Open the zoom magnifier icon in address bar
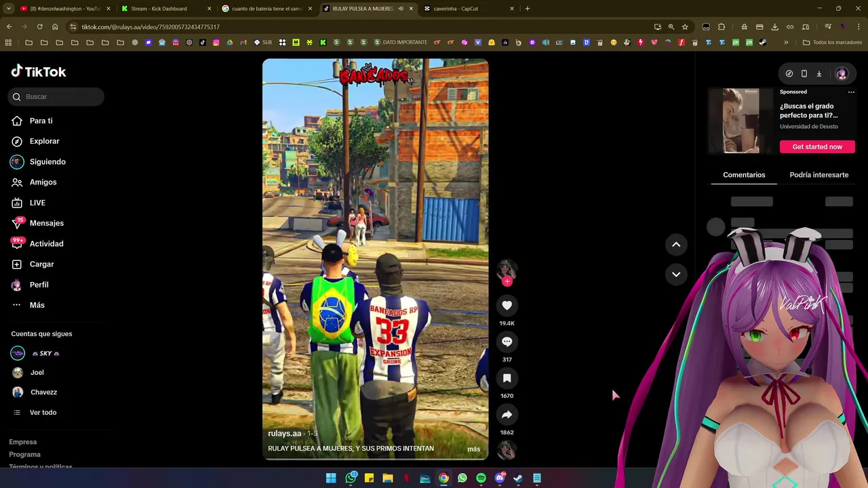Image resolution: width=868 pixels, height=488 pixels. click(671, 27)
